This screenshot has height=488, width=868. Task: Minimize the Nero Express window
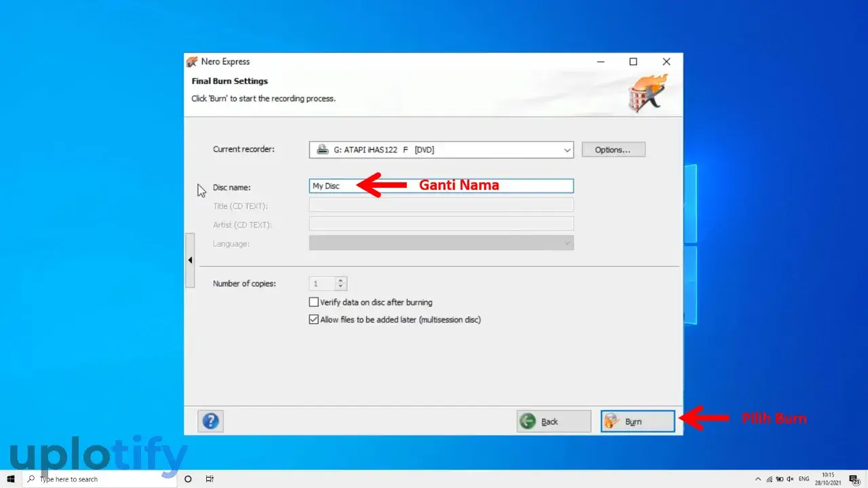coord(601,62)
